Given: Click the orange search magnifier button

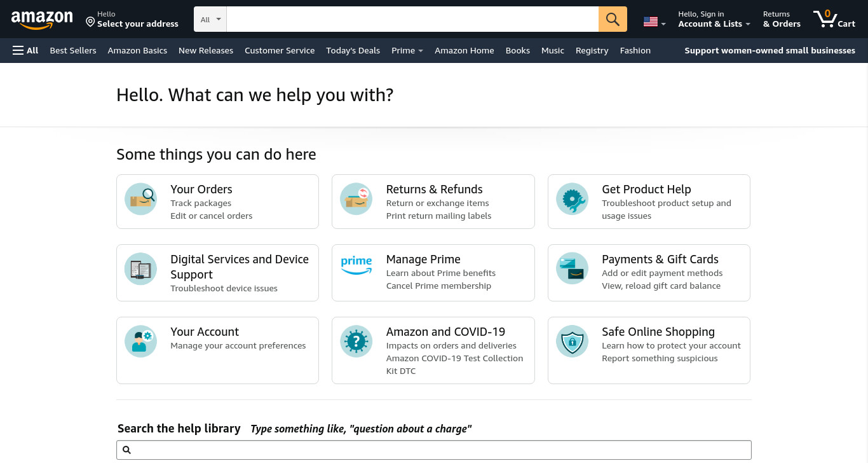Looking at the screenshot, I should pyautogui.click(x=613, y=19).
